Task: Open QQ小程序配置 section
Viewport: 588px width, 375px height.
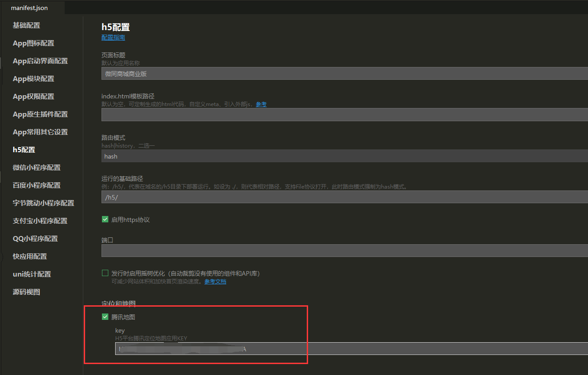Action: [35, 239]
